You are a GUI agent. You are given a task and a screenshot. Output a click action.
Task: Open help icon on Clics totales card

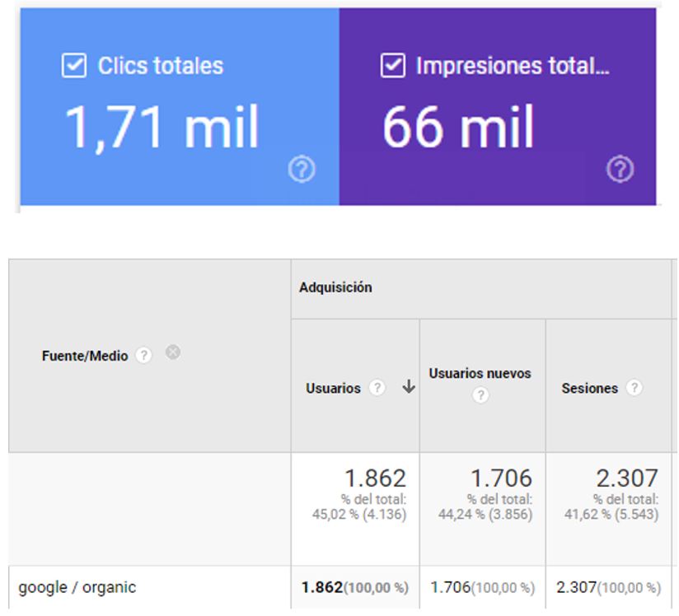[x=302, y=170]
